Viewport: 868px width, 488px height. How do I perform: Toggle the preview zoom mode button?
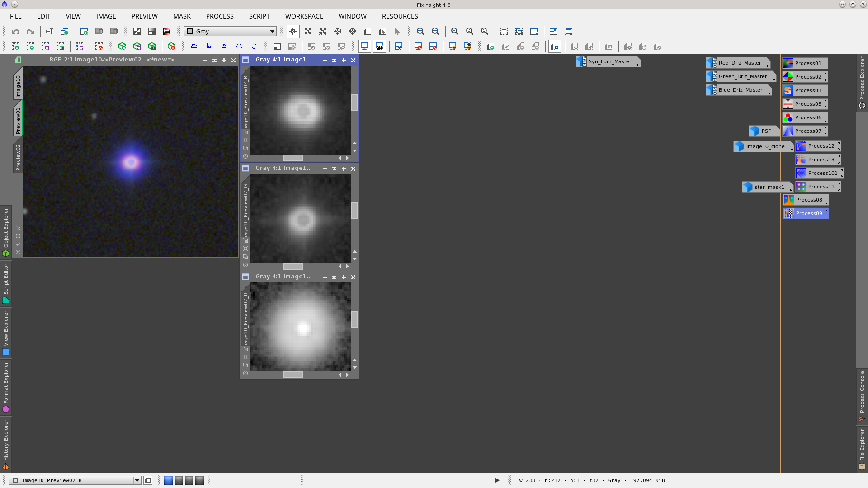[x=555, y=46]
